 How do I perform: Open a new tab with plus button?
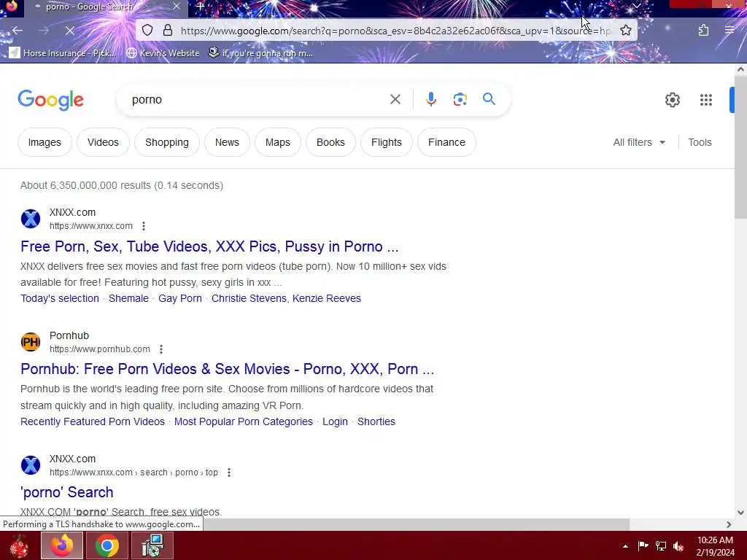[x=201, y=7]
